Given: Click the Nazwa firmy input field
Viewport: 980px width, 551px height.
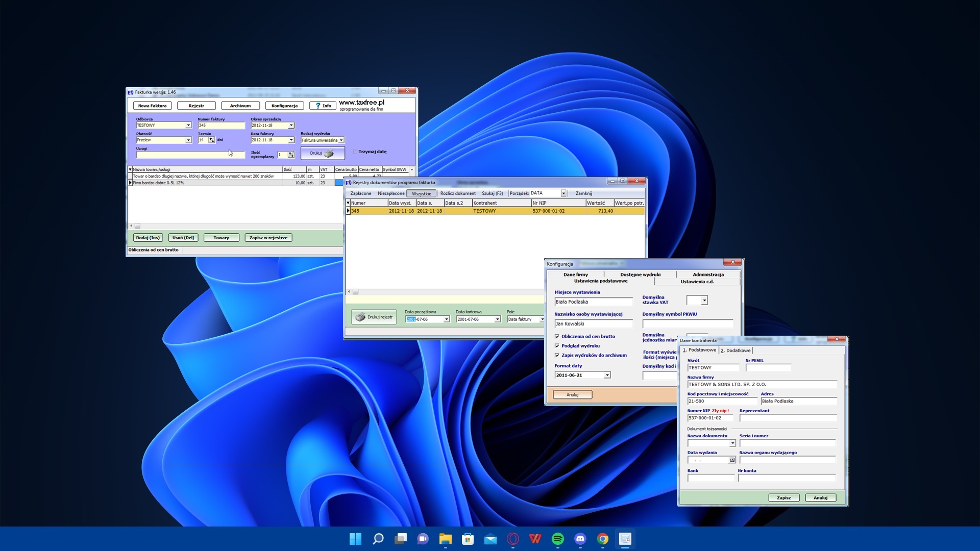Looking at the screenshot, I should 762,385.
